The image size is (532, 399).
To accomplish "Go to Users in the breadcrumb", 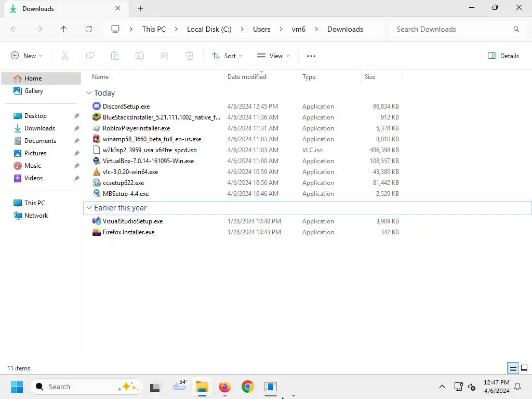I will tap(262, 29).
